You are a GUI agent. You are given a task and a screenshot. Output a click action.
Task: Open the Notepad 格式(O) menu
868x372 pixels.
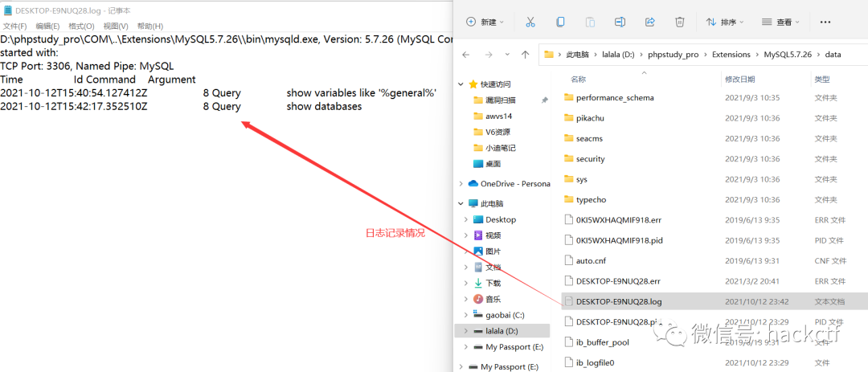pos(81,26)
